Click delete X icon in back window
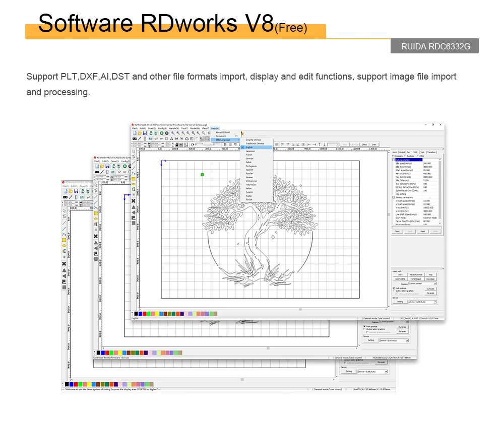This screenshot has width=504, height=426. pos(64,264)
